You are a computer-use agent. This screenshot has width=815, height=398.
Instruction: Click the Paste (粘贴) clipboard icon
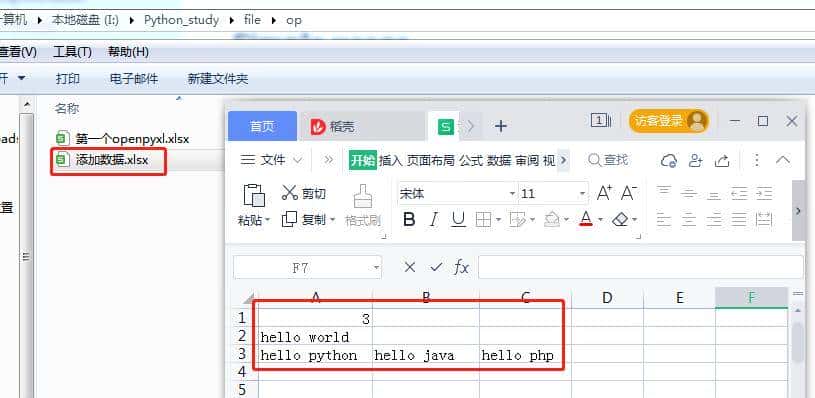[254, 195]
